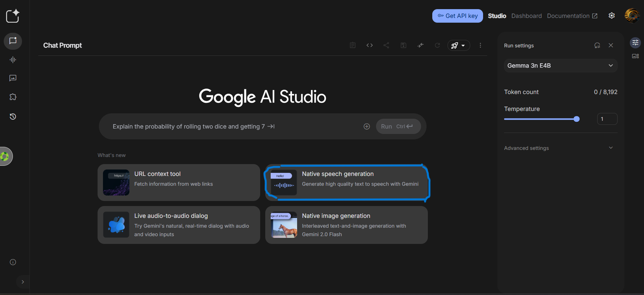Open the Build apps sidebar icon
The height and width of the screenshot is (295, 644).
(x=13, y=97)
